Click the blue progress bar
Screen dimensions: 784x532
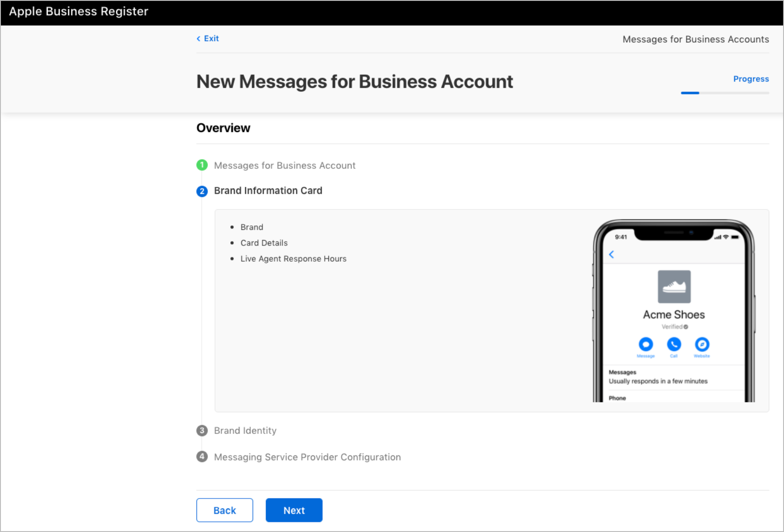tap(690, 93)
